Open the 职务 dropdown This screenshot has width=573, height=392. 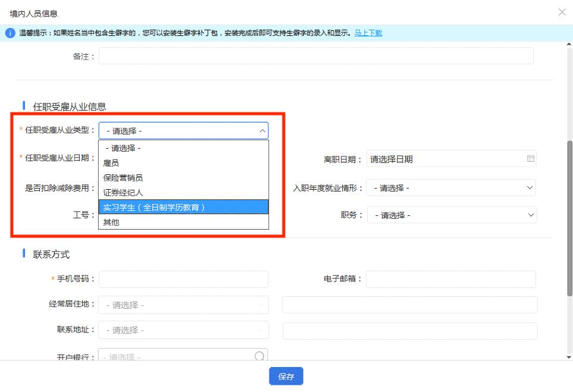click(x=451, y=215)
